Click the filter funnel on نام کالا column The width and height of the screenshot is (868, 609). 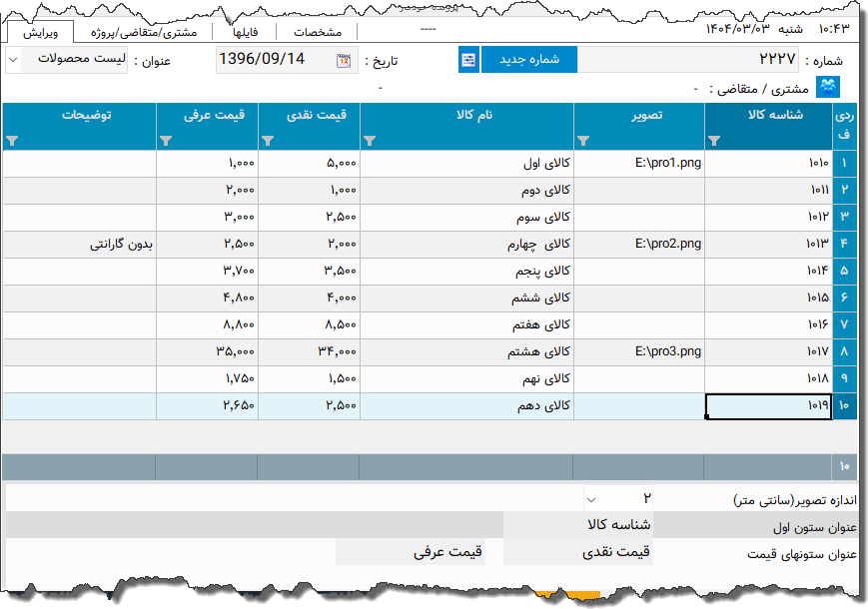coord(372,142)
